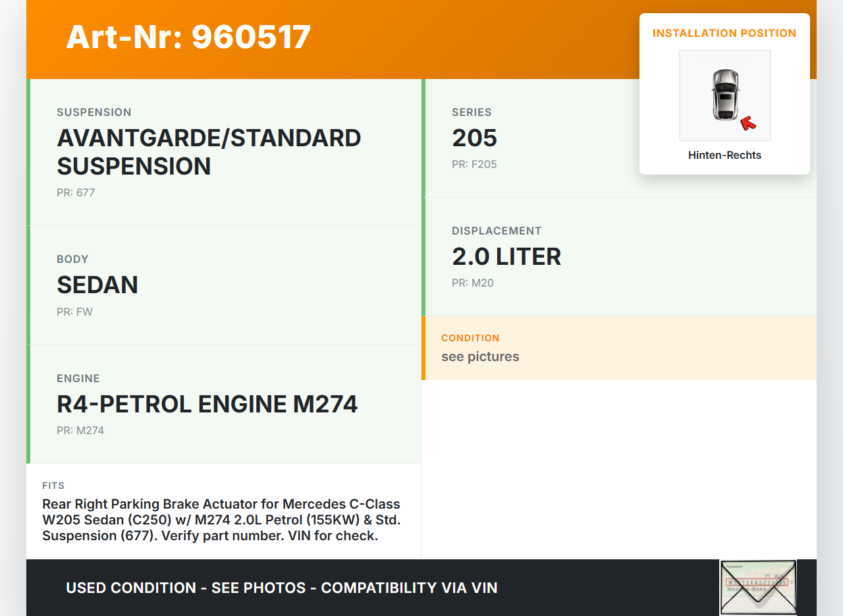The image size is (843, 616).
Task: Click the PR: FW body code
Action: click(x=74, y=312)
